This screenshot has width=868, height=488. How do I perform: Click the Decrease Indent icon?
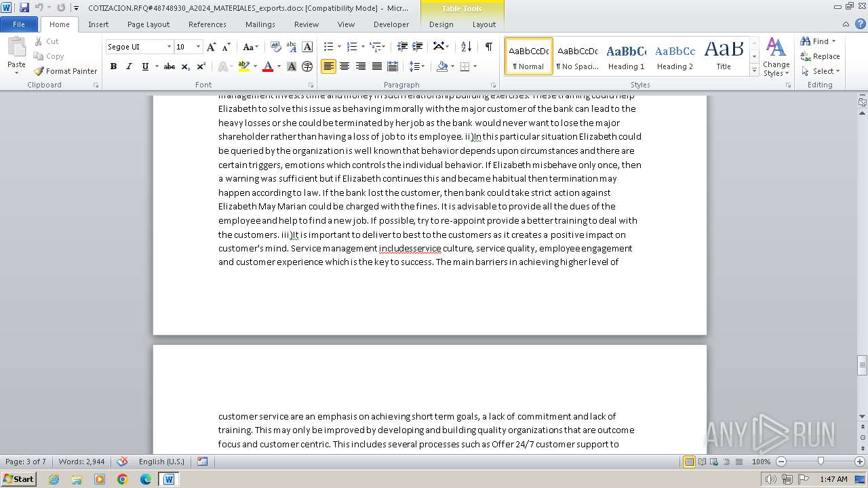(402, 47)
